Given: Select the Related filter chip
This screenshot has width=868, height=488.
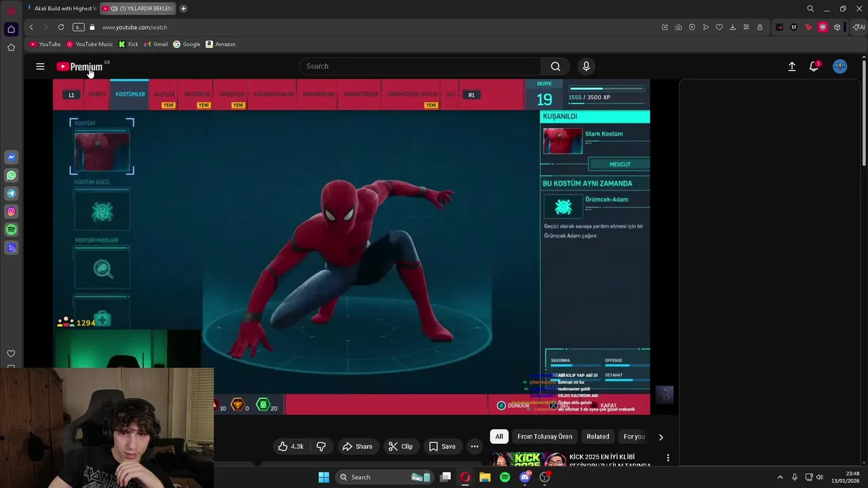Looking at the screenshot, I should [598, 436].
